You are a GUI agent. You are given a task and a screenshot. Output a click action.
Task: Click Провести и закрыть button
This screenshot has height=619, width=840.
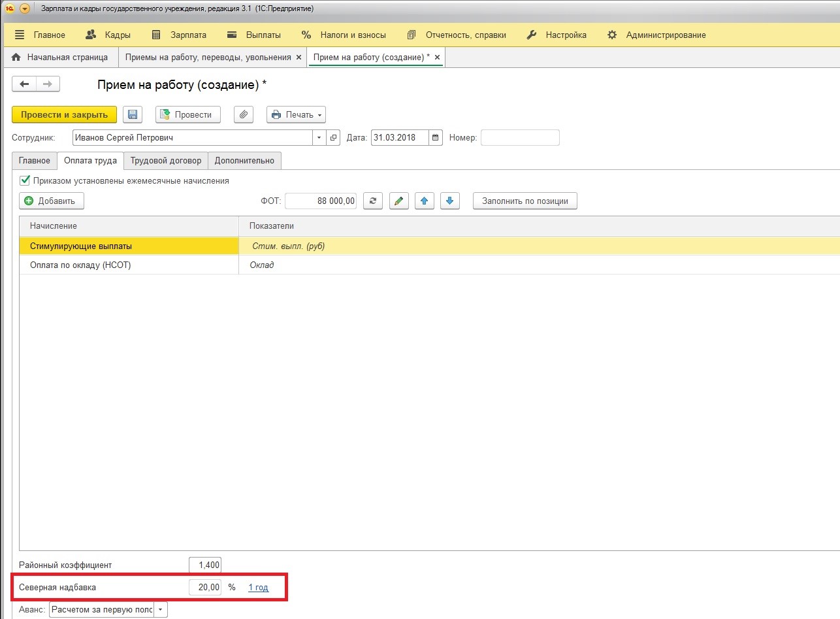(64, 114)
